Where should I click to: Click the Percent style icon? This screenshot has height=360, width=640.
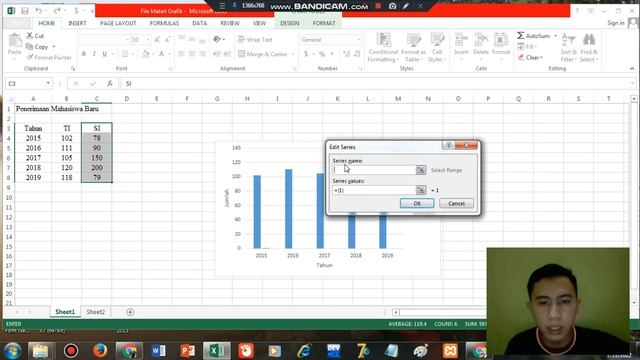(x=322, y=54)
